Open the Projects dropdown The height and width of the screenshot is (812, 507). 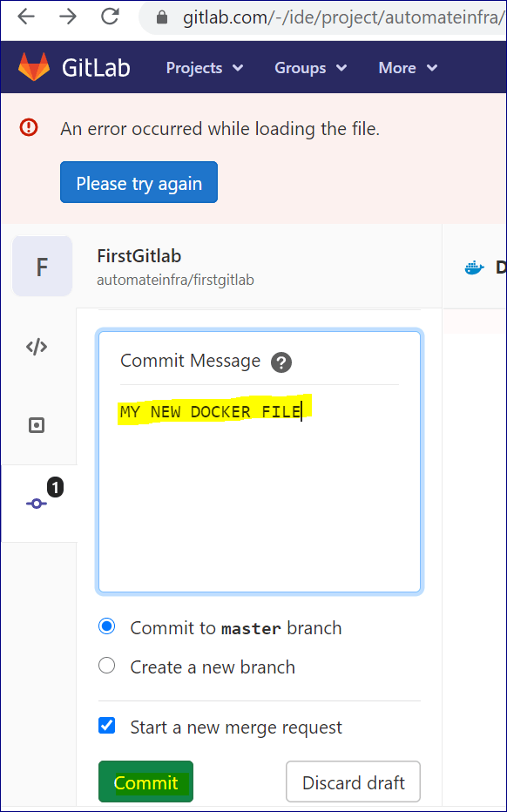(x=204, y=67)
